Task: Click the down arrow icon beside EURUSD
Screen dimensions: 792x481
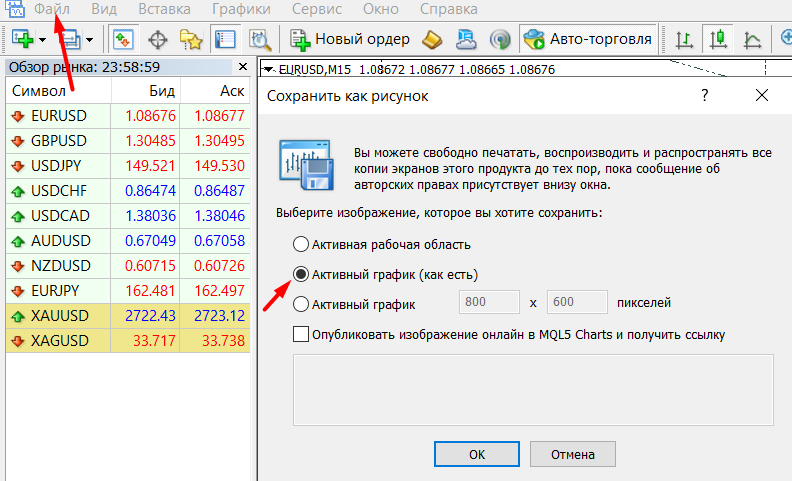Action: (18, 116)
